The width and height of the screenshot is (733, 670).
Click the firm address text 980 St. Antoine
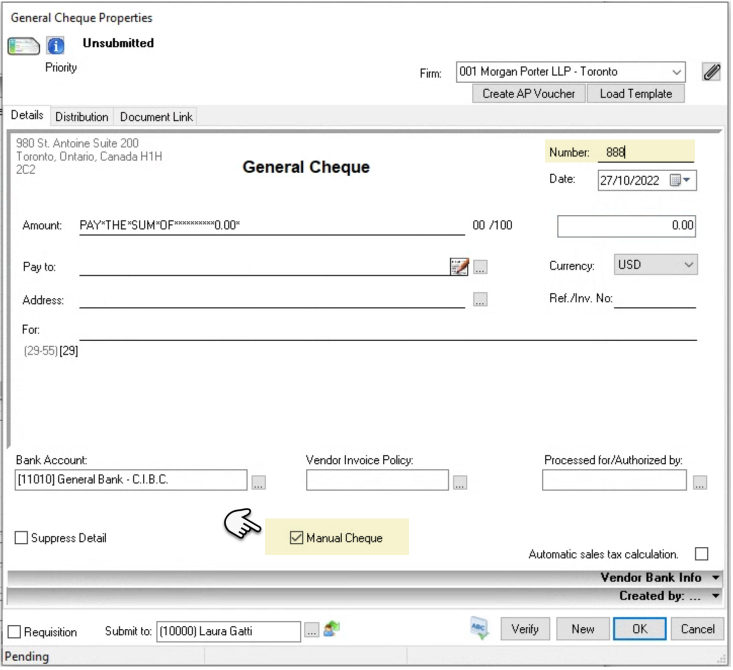pyautogui.click(x=89, y=156)
